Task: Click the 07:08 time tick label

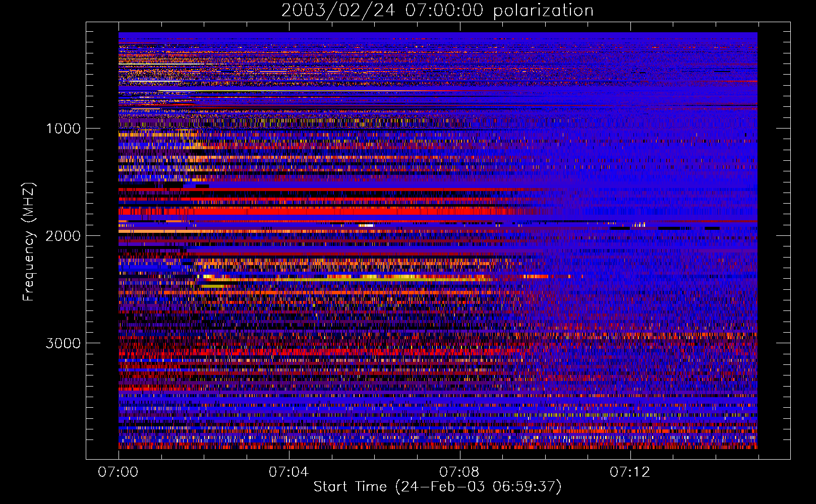Action: click(x=459, y=472)
